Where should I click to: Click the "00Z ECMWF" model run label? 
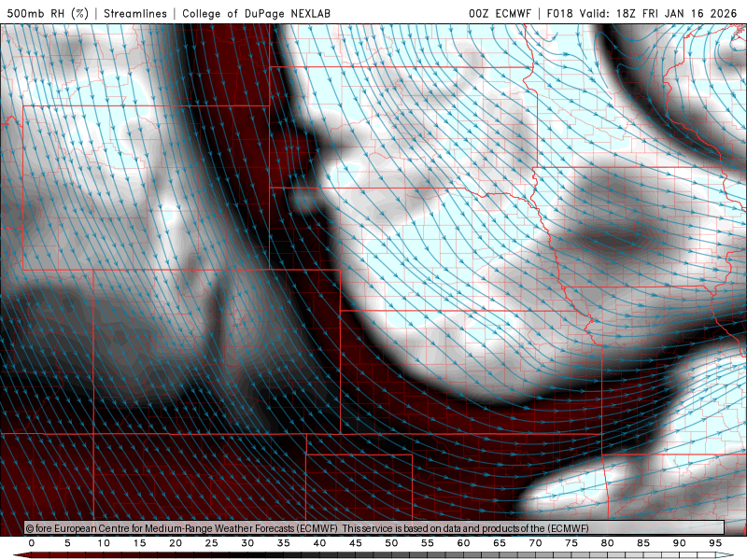pyautogui.click(x=500, y=13)
